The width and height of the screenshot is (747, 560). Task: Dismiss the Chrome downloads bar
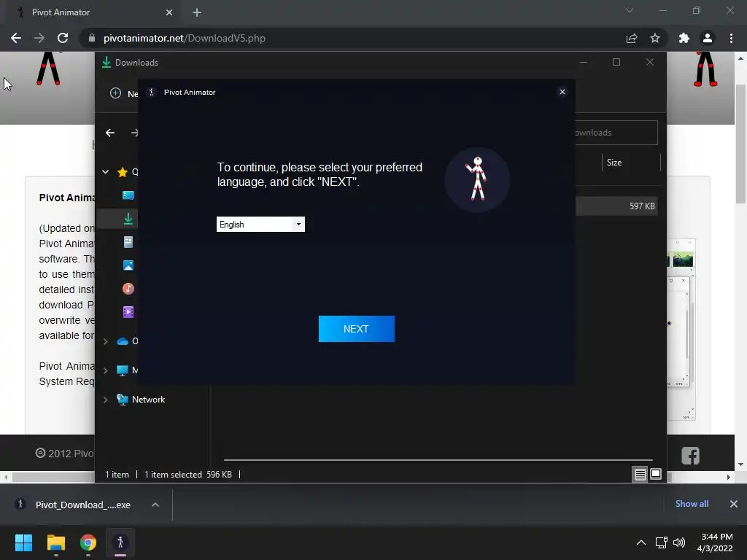[x=734, y=504]
